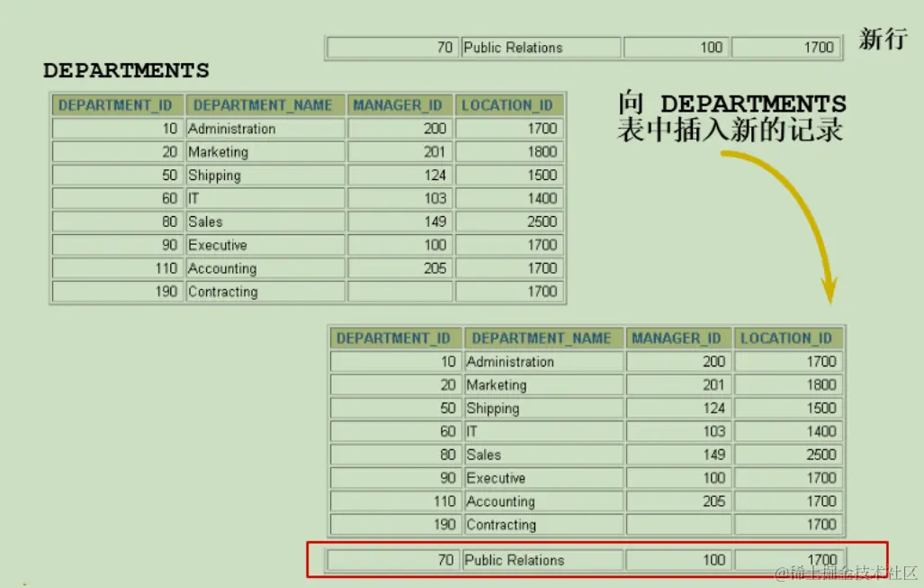This screenshot has width=924, height=588.
Task: Click manager ID 205 in upper table's Accounting row
Action: (x=435, y=269)
